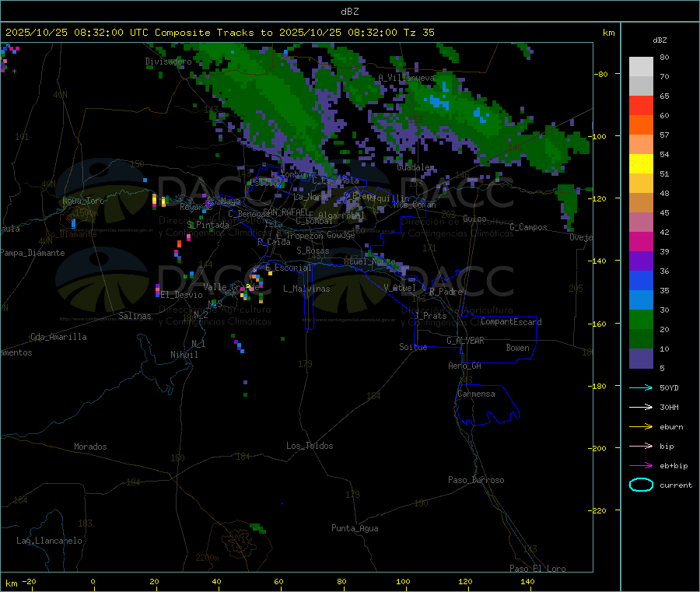The height and width of the screenshot is (592, 700).
Task: Click the small green radar echo near Punta_Agua
Action: [258, 528]
